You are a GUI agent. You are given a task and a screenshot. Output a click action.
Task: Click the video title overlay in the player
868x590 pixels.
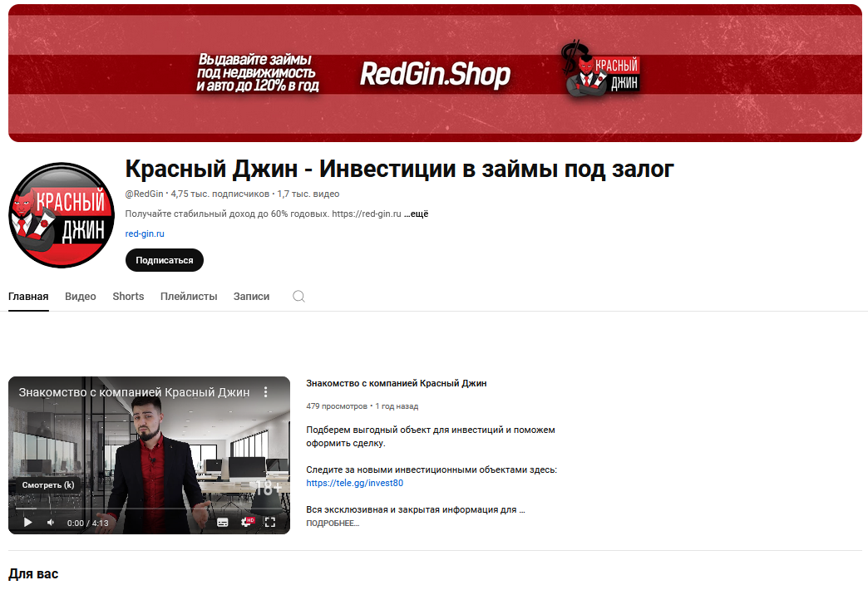pyautogui.click(x=134, y=392)
